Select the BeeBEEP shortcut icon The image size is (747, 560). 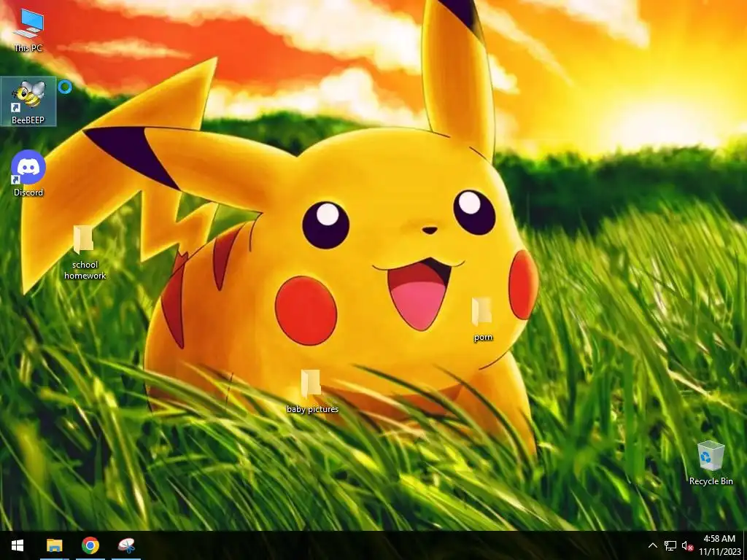click(x=28, y=101)
